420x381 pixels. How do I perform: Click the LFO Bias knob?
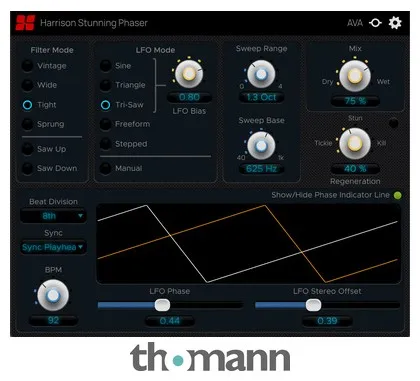point(189,74)
